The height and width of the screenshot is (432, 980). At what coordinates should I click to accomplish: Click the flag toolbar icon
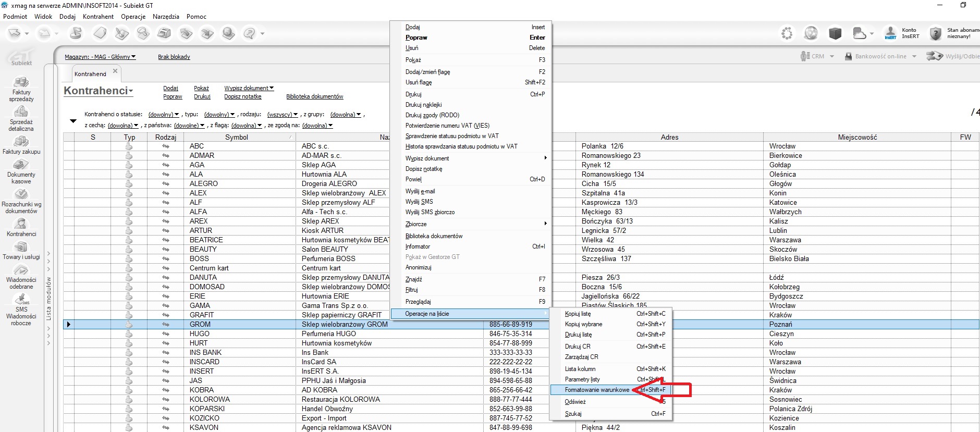[x=76, y=34]
